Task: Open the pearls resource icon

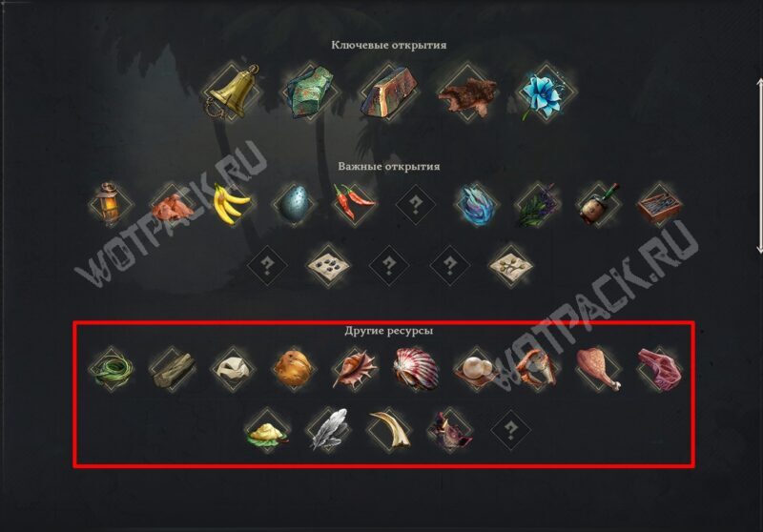Action: pyautogui.click(x=475, y=370)
